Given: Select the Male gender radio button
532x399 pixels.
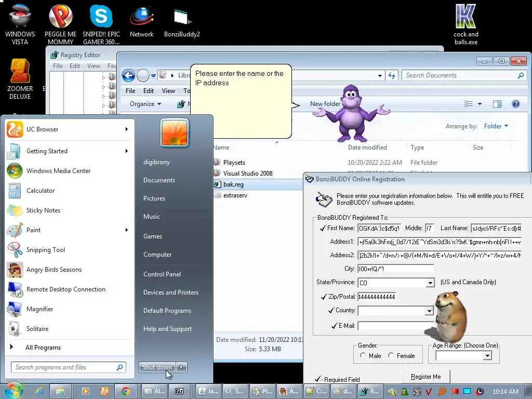Looking at the screenshot, I should [x=363, y=355].
